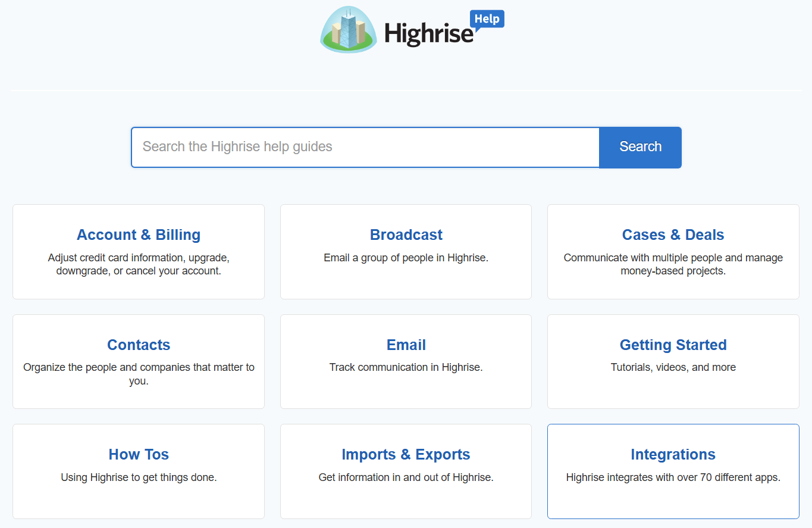Click 'Email a group of people' description
This screenshot has width=812, height=528.
tap(406, 258)
